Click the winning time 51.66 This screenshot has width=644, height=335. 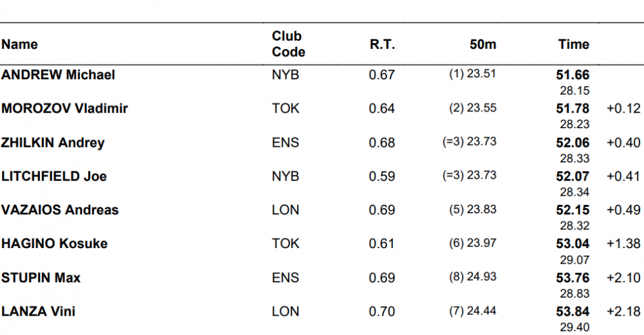(x=573, y=75)
